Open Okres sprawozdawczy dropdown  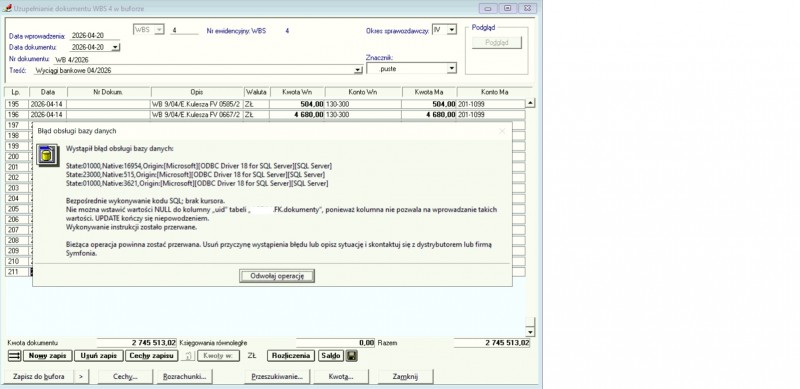(452, 30)
